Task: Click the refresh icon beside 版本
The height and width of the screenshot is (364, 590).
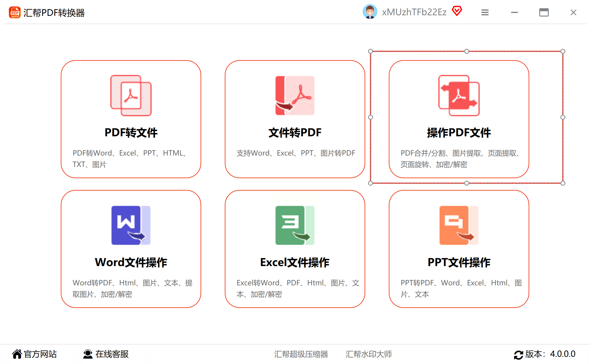Action: click(518, 354)
